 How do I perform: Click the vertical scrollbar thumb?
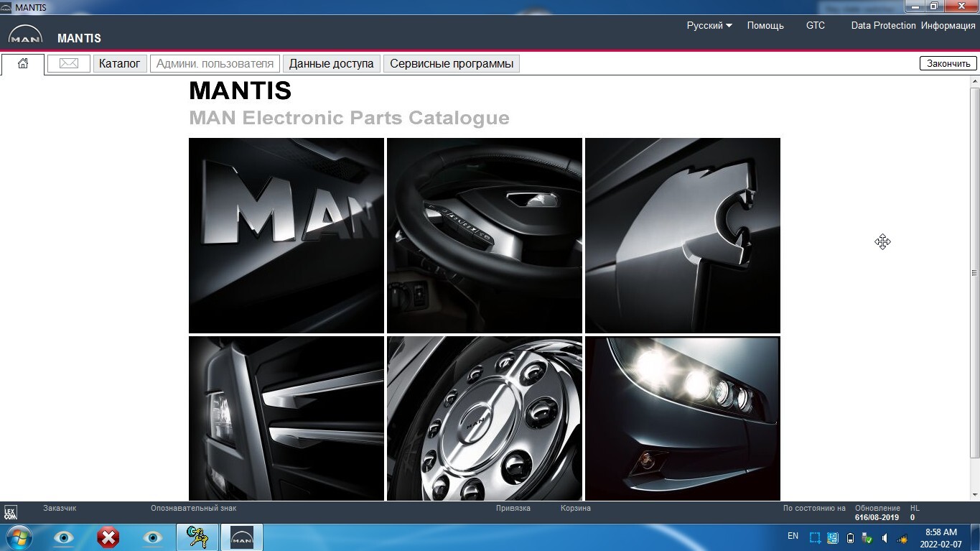[974, 273]
